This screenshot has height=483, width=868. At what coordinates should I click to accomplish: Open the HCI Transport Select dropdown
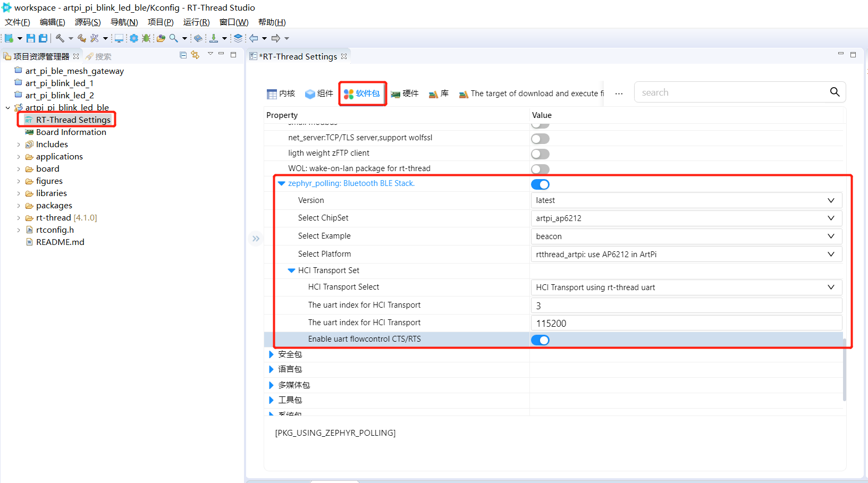[686, 287]
